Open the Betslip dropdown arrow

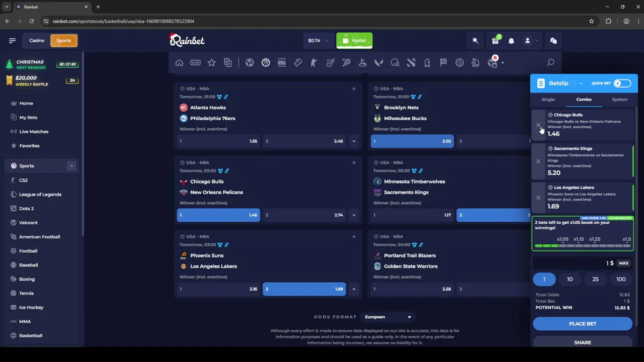click(x=581, y=84)
